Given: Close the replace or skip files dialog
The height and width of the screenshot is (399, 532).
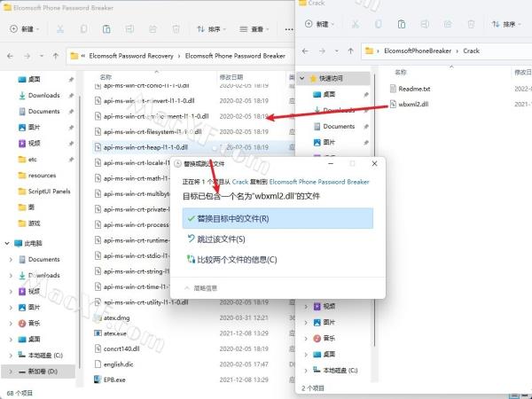Looking at the screenshot, I should 374,163.
